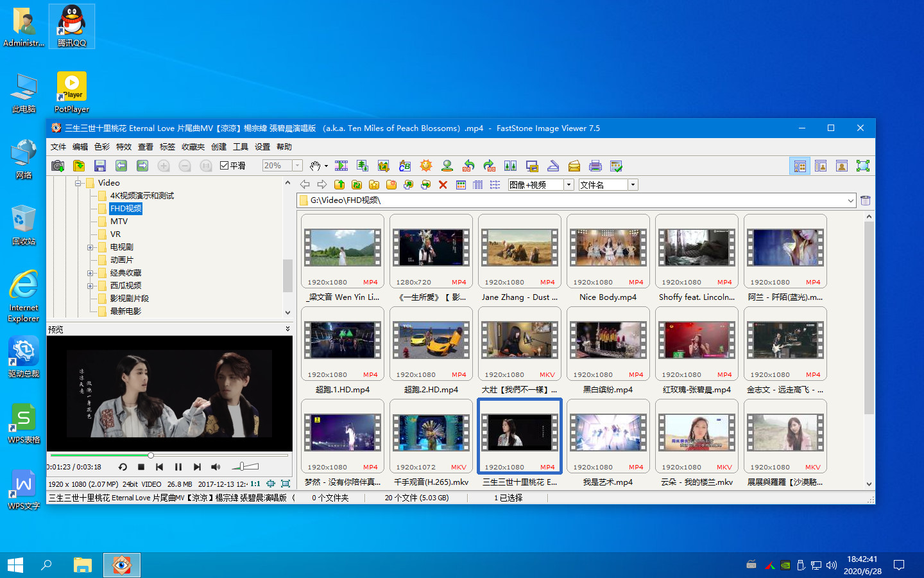Open the settings checklist icon

point(617,166)
